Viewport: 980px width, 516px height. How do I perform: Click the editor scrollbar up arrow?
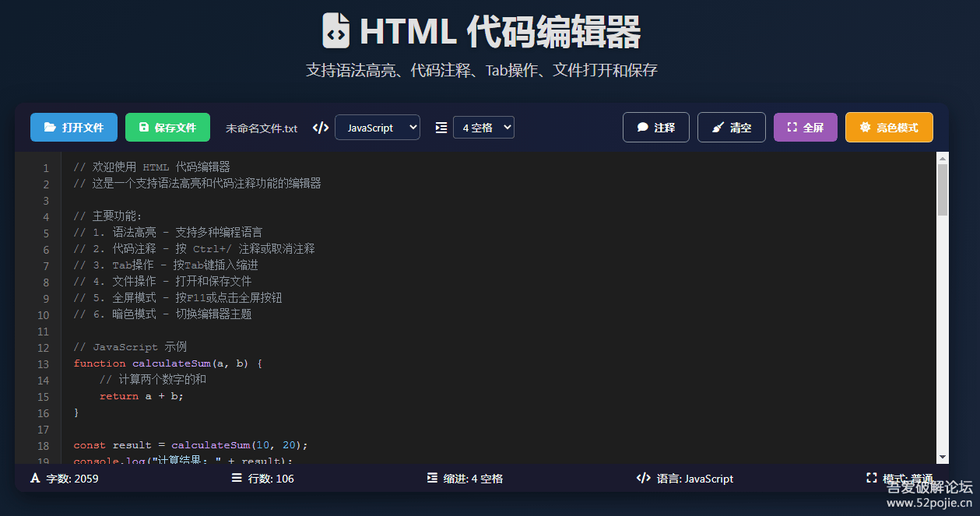pos(943,158)
